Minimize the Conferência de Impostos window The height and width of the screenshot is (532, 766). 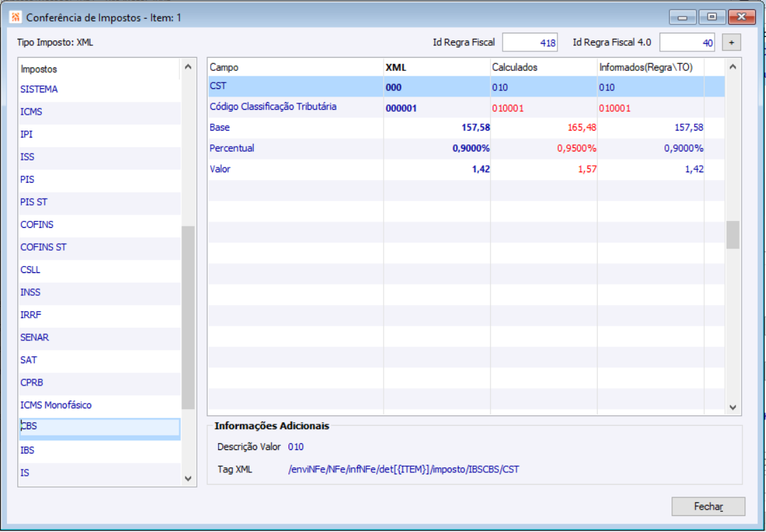click(x=683, y=17)
